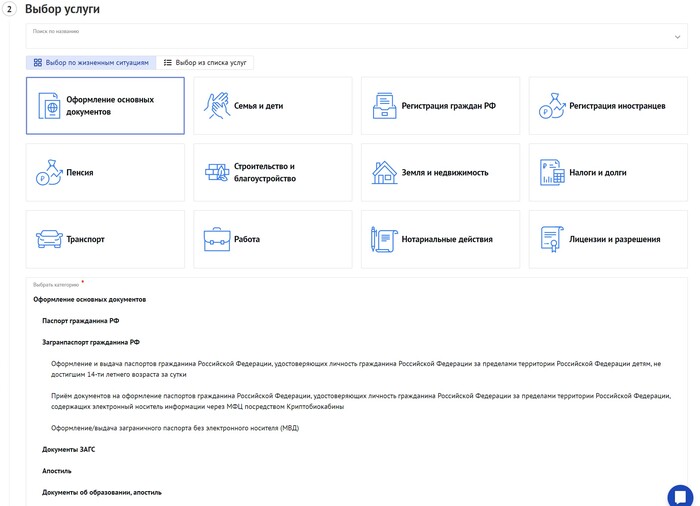Choose the Регистрация иностранцев icon
Screen dimensions: 700x506
(552, 106)
